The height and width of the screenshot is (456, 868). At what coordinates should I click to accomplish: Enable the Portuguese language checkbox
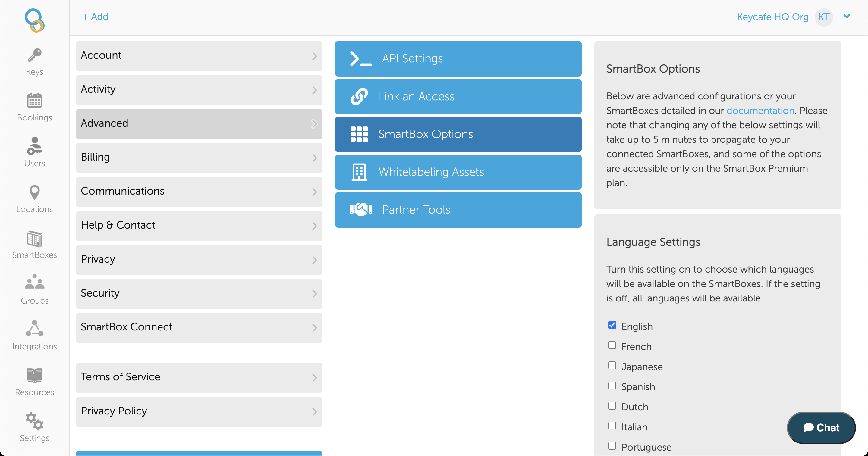tap(612, 446)
